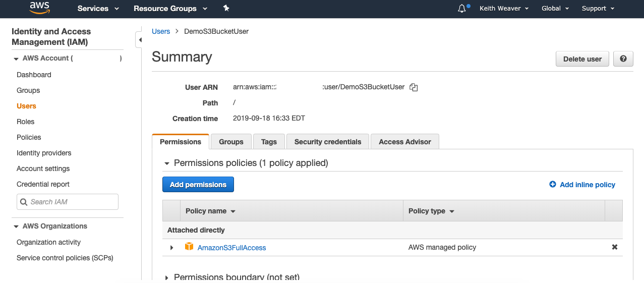This screenshot has height=283, width=644.
Task: Click the orange AmazonS3FullAccess policy icon
Action: pyautogui.click(x=189, y=247)
